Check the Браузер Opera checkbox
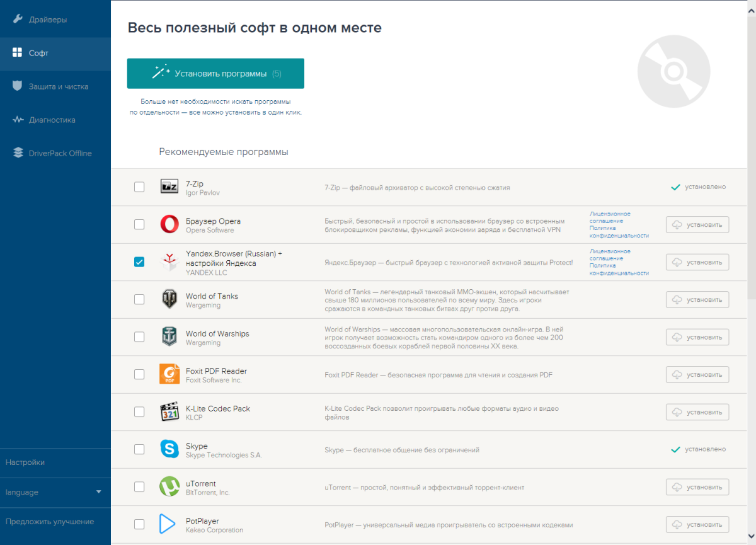Screen dimensions: 756x545 (139, 224)
